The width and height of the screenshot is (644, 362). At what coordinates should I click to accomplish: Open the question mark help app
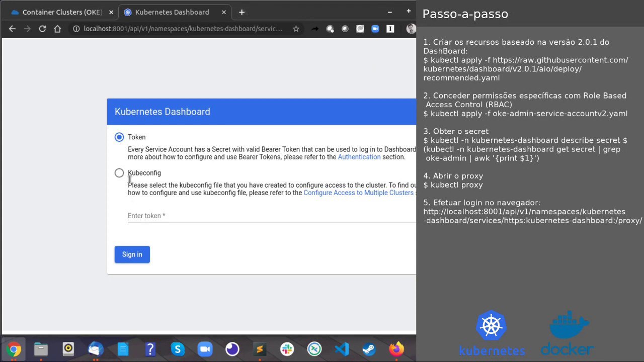(x=150, y=349)
